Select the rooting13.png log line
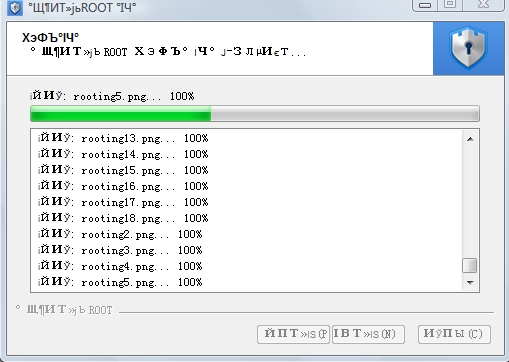The image size is (509, 362). click(x=123, y=138)
